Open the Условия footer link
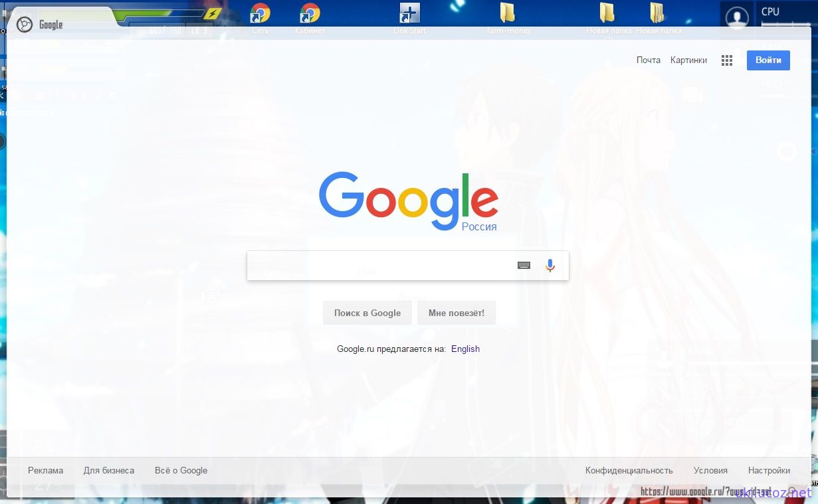The height and width of the screenshot is (504, 818). [x=710, y=470]
